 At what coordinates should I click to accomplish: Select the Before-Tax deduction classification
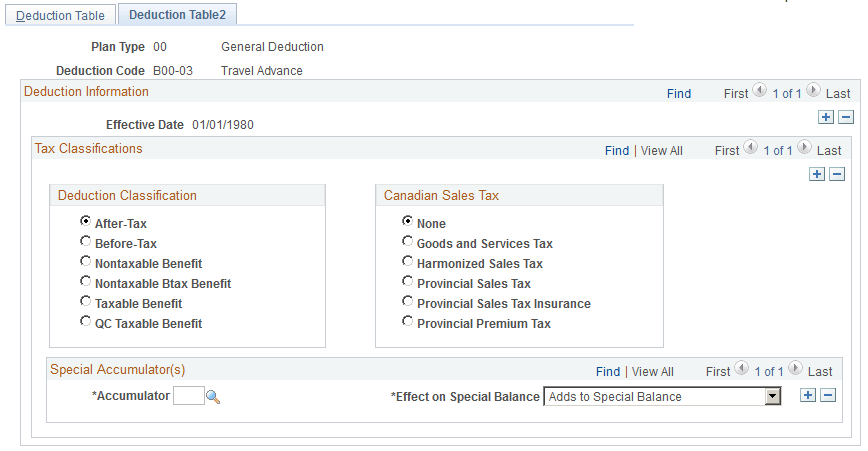point(85,241)
